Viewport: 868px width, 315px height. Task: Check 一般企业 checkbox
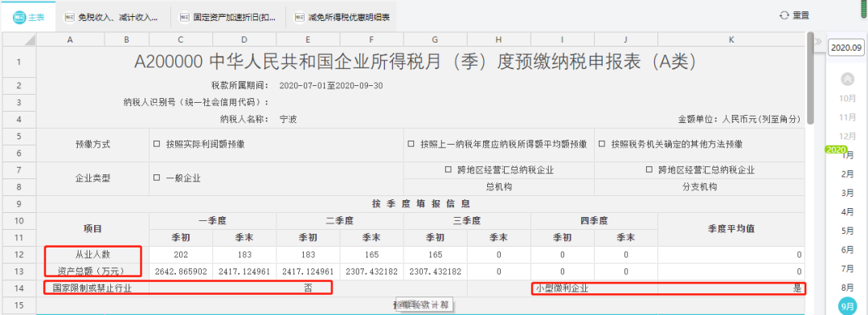[x=157, y=178]
